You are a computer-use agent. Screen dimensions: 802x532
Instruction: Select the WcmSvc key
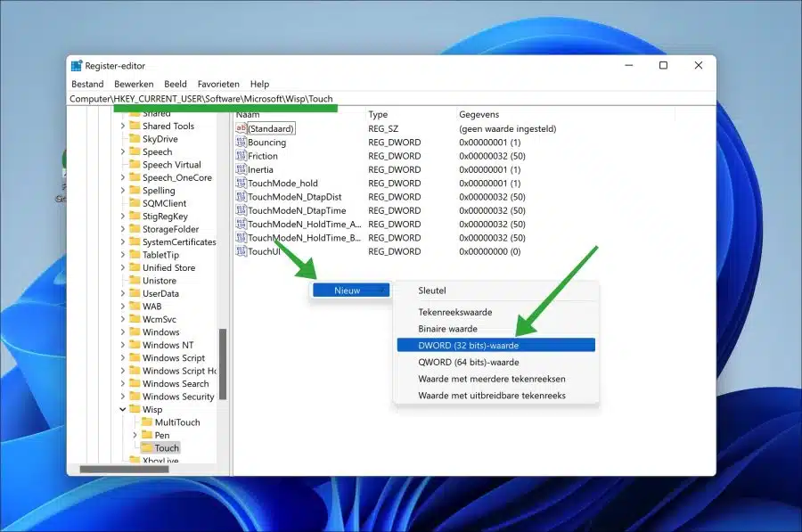click(160, 319)
